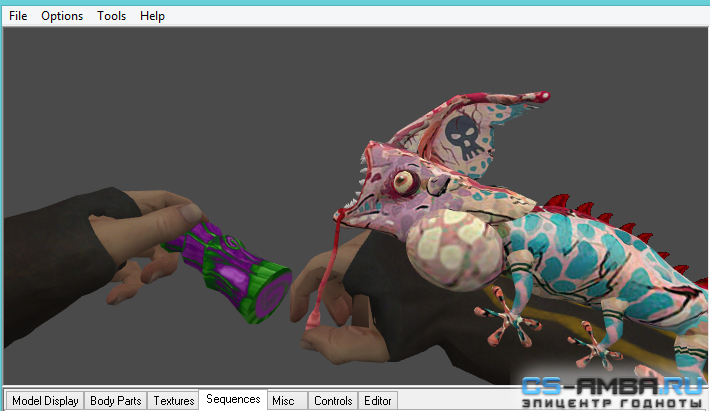Switch to the Body Parts tab
The height and width of the screenshot is (411, 710).
coord(115,401)
